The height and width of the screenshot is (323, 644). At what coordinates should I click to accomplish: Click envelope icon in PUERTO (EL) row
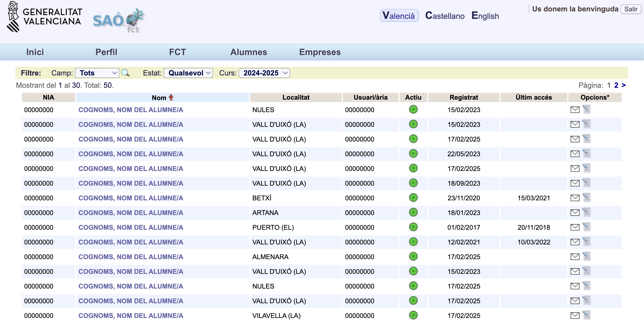tap(575, 227)
